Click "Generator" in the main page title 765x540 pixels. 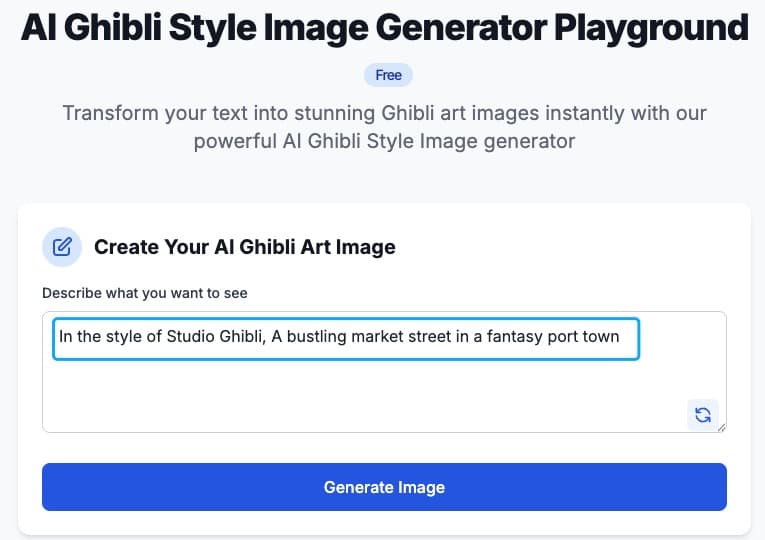(462, 27)
